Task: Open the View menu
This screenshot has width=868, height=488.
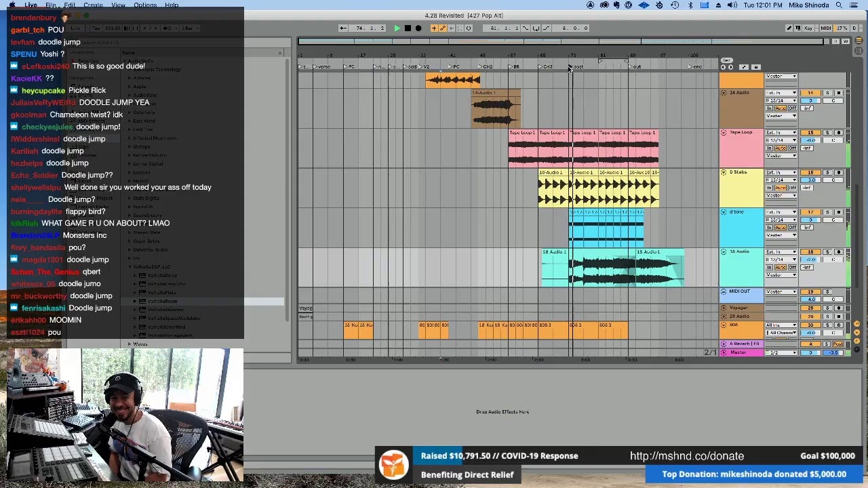Action: (118, 5)
